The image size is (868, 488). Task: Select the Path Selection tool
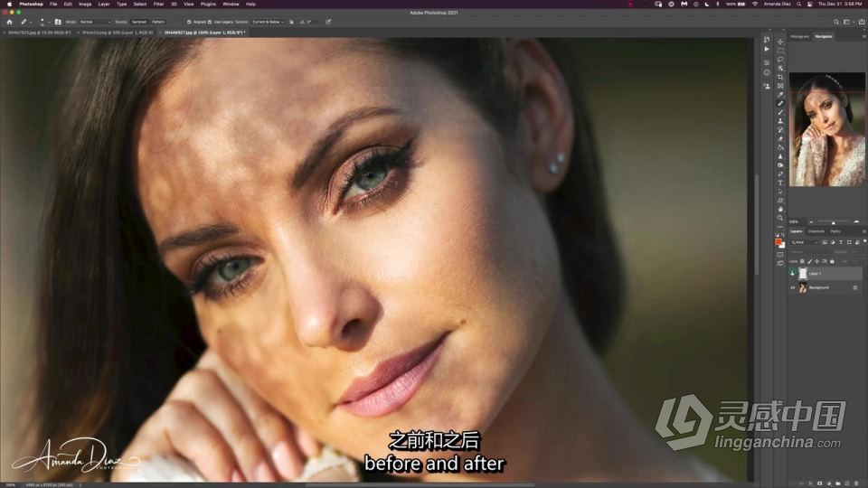(780, 192)
